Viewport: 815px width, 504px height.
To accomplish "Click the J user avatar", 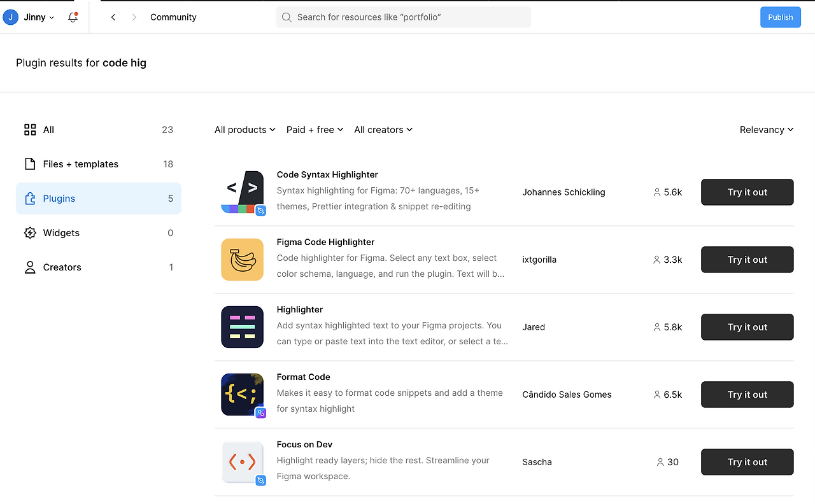I will tap(11, 17).
